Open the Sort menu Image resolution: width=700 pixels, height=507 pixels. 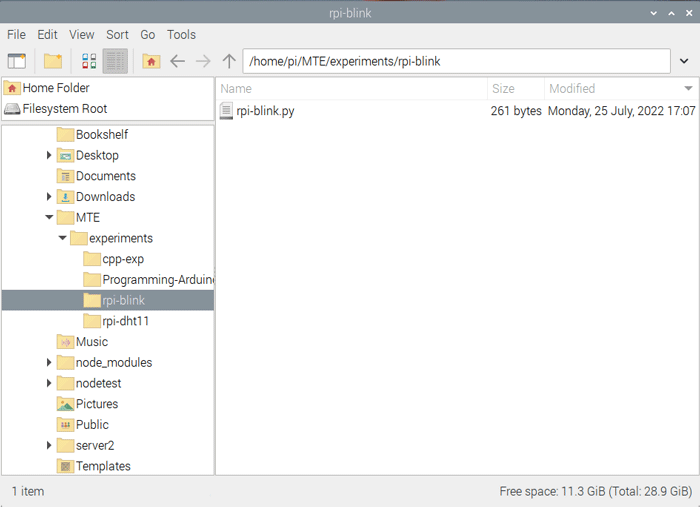pos(117,35)
